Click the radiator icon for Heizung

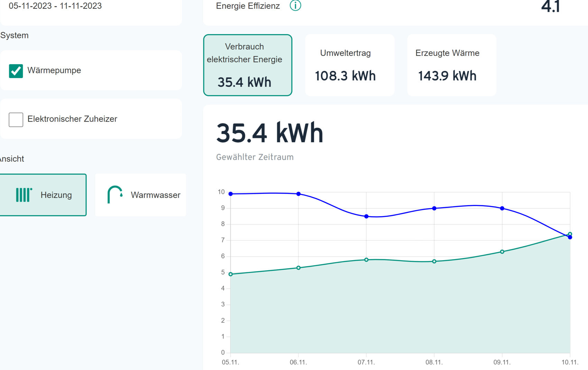click(24, 195)
